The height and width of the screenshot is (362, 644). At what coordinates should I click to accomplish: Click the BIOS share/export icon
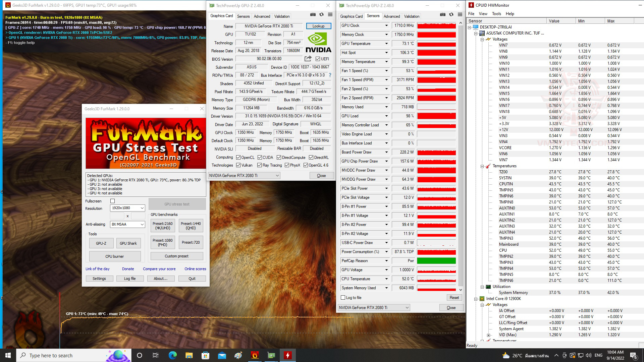[308, 59]
